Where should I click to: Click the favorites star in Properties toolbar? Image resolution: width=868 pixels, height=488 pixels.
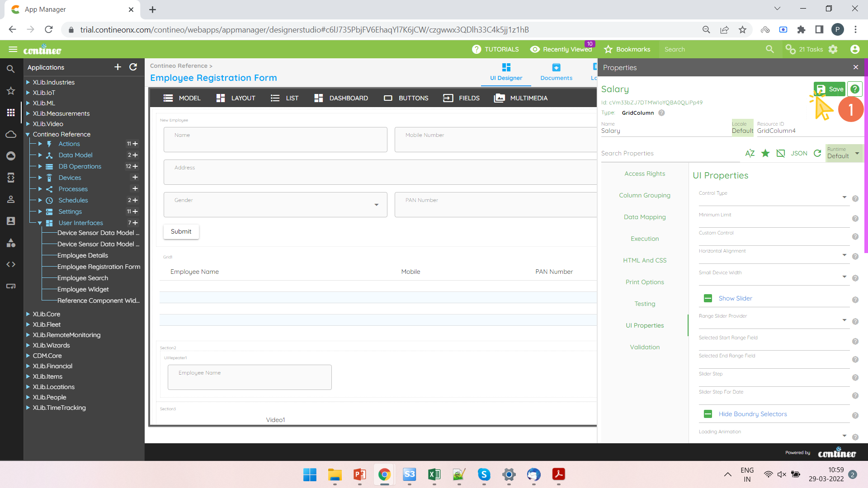[x=765, y=153]
